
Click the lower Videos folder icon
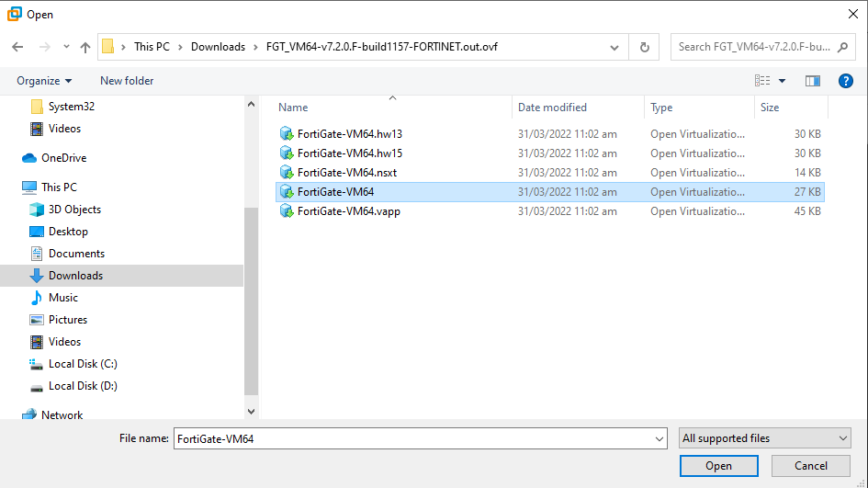(37, 342)
